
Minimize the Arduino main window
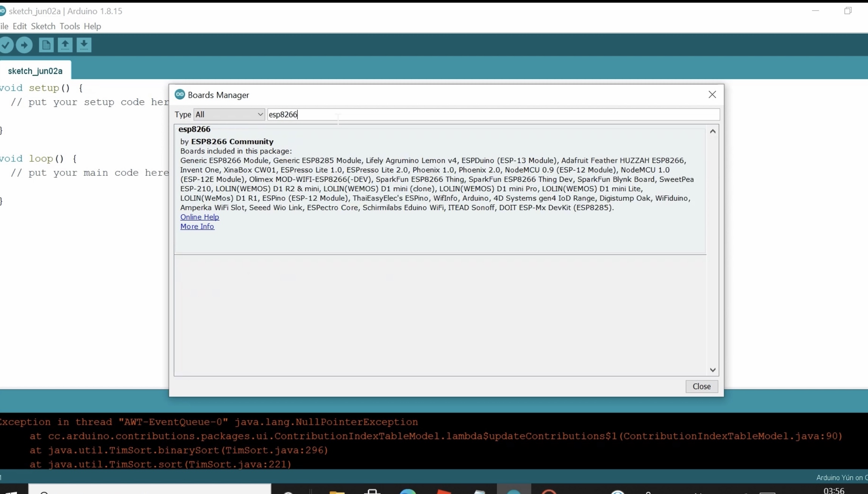[816, 11]
